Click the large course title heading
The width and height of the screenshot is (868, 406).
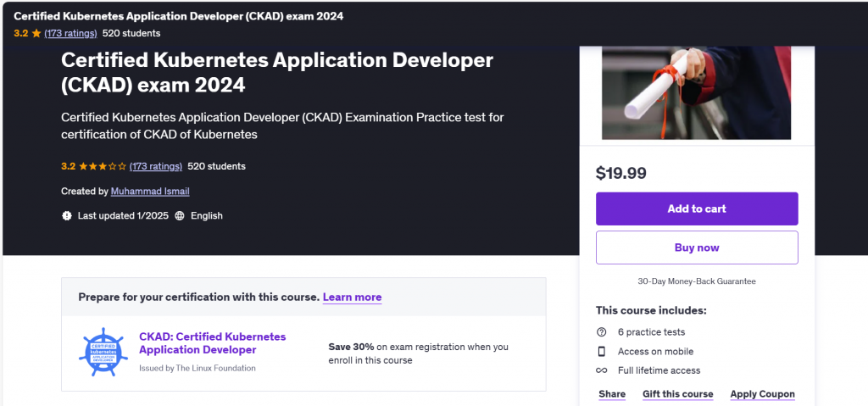277,73
